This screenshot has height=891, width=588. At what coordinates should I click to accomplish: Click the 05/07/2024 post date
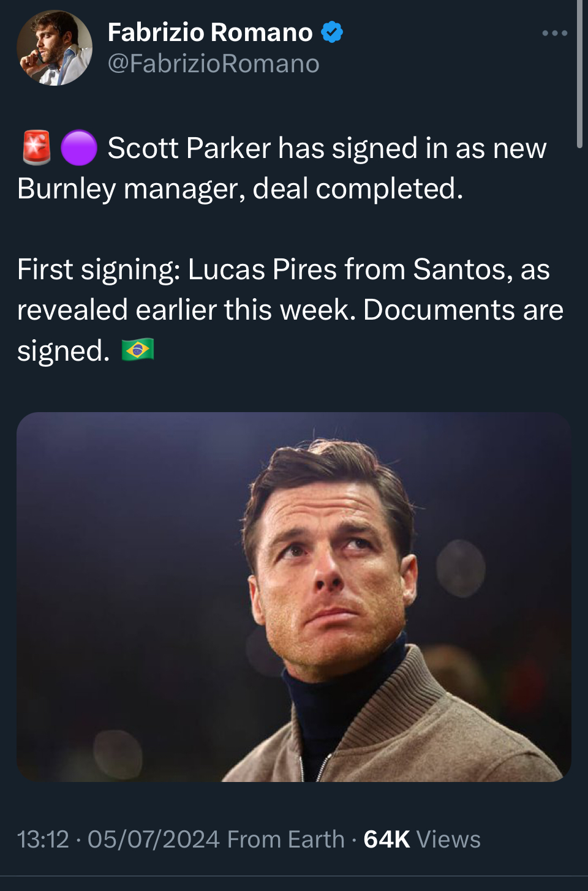(153, 840)
